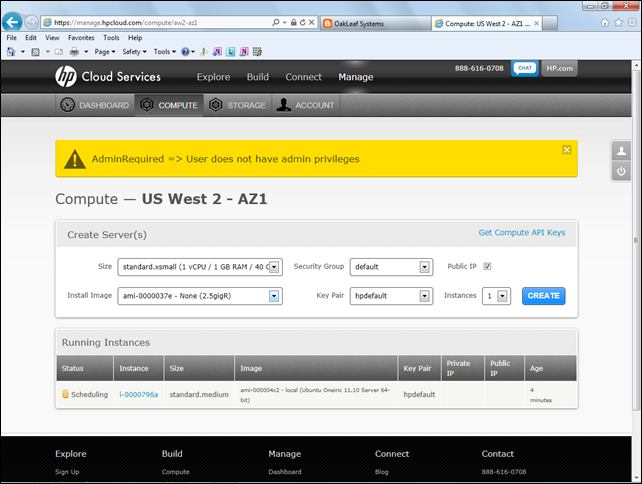Viewport: 642px width, 484px height.
Task: Toggle the Public IP checkbox
Action: coord(487,266)
